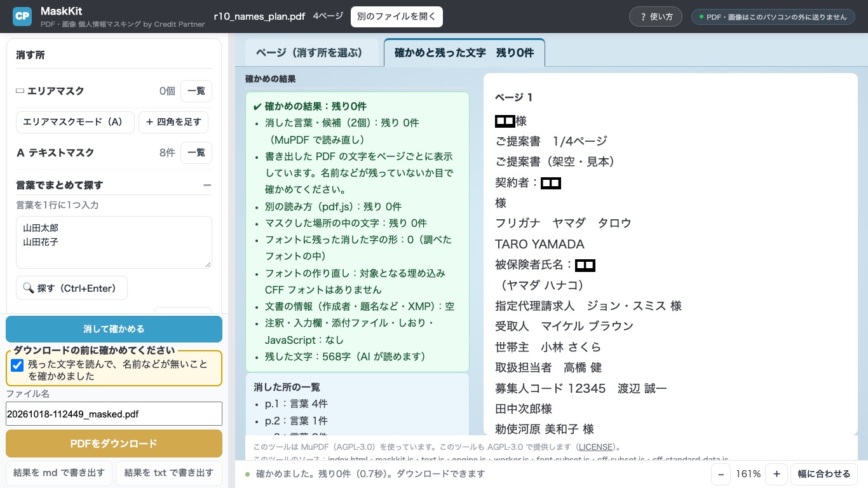
Task: Open the 使い方 help button
Action: click(656, 17)
